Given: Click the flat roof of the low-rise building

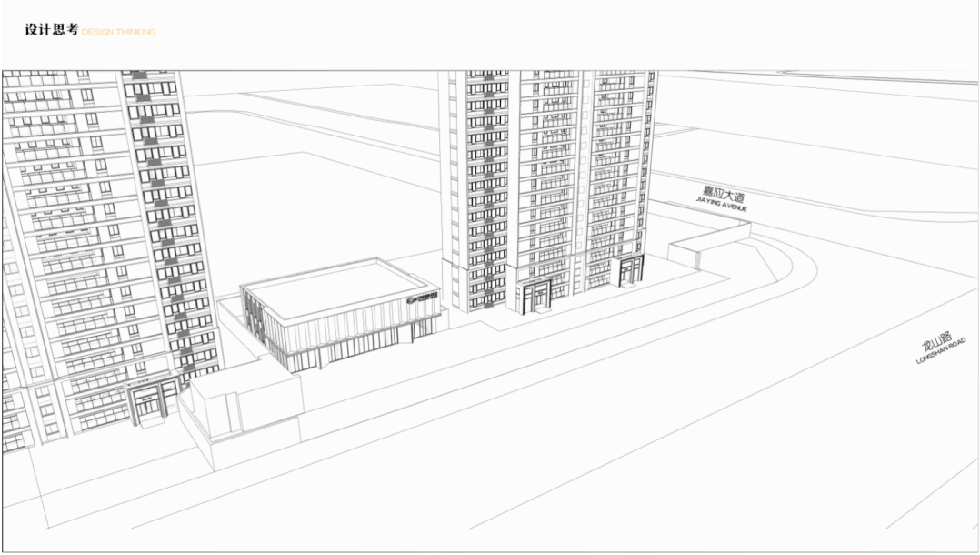Looking at the screenshot, I should click(x=327, y=287).
